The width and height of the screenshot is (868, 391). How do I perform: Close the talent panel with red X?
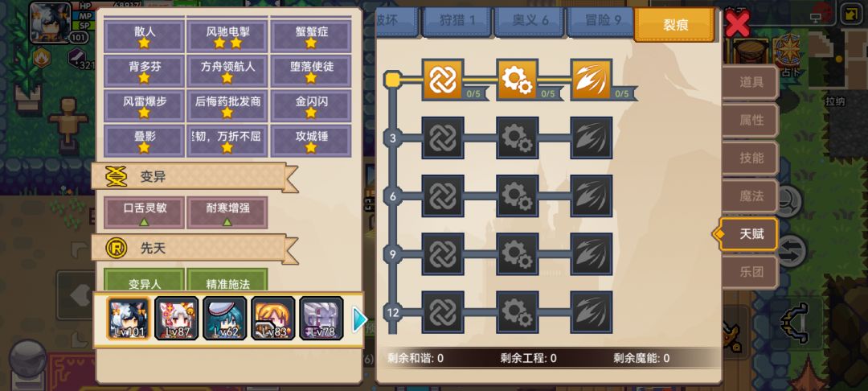(737, 24)
